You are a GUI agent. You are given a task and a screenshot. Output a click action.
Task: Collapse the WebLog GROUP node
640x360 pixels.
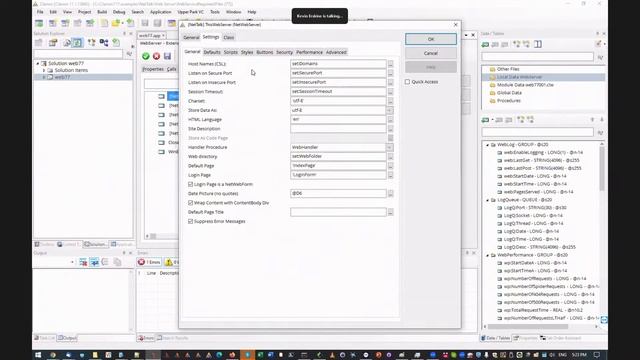(487, 144)
